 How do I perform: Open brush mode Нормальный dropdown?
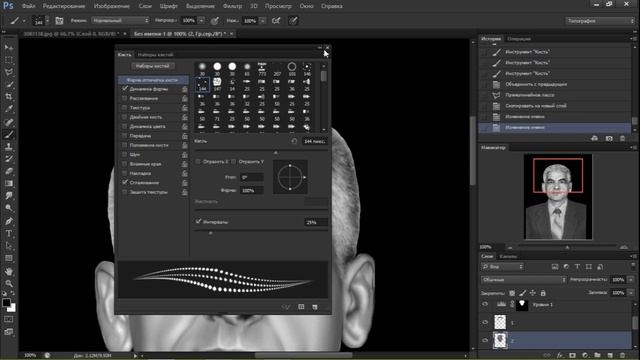click(x=120, y=20)
